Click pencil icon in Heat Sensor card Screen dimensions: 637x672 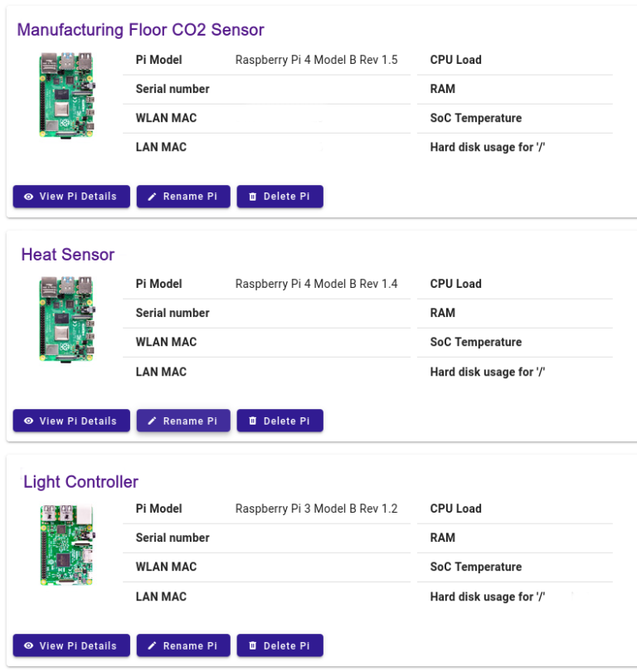pyautogui.click(x=152, y=421)
